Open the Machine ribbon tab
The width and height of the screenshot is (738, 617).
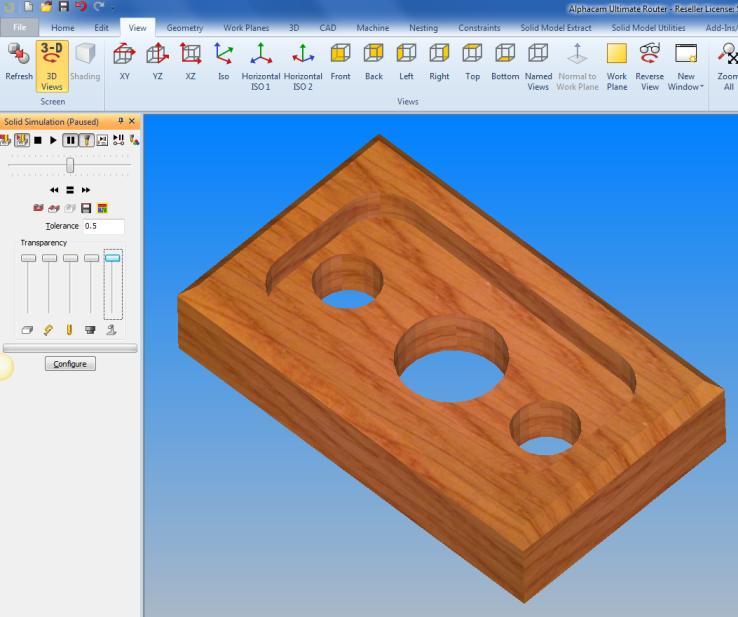(373, 28)
